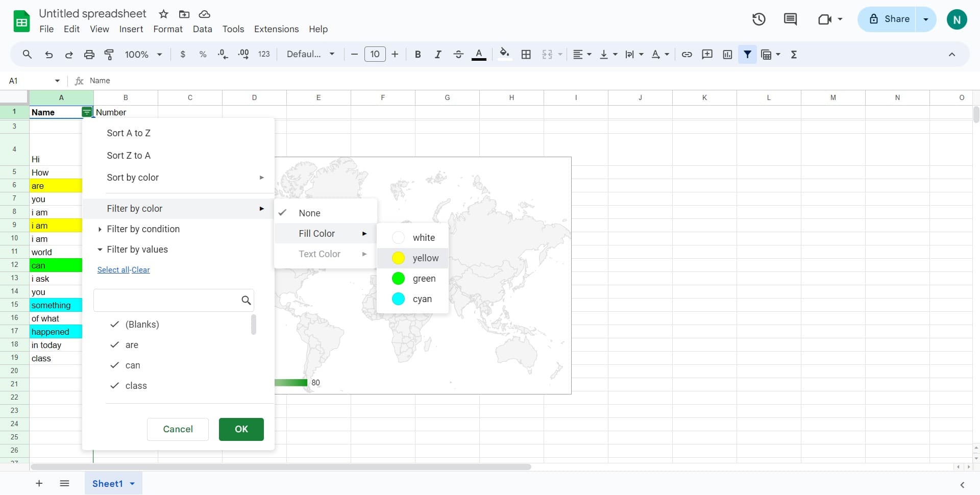Click the Select all link
The height and width of the screenshot is (495, 980).
(x=113, y=270)
